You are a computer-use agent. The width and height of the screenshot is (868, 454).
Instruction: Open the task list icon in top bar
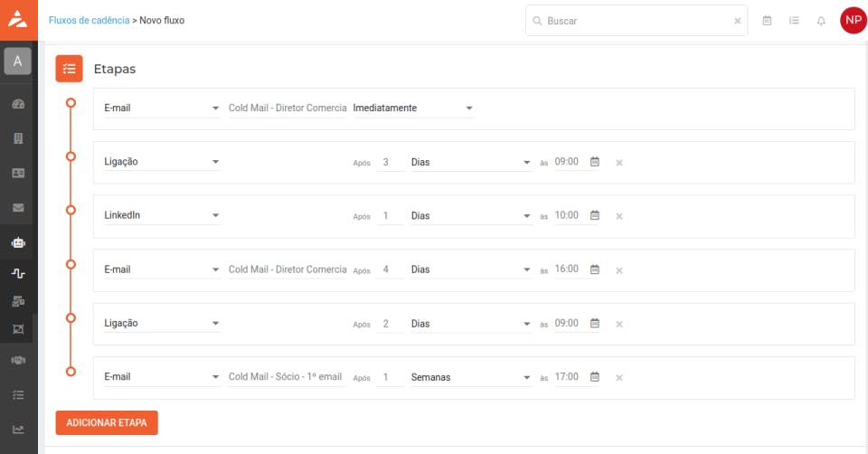coord(794,21)
